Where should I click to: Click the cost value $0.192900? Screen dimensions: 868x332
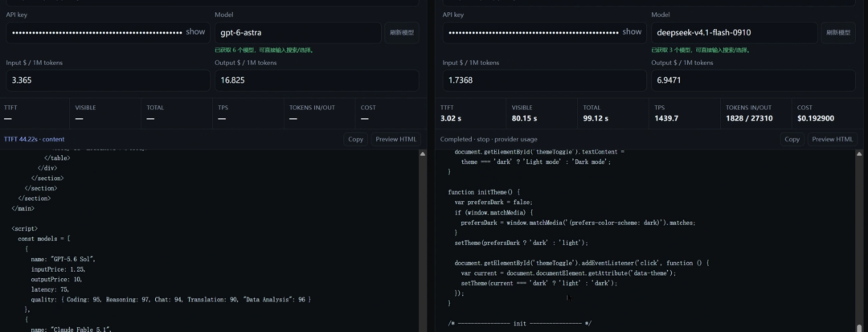(x=816, y=118)
